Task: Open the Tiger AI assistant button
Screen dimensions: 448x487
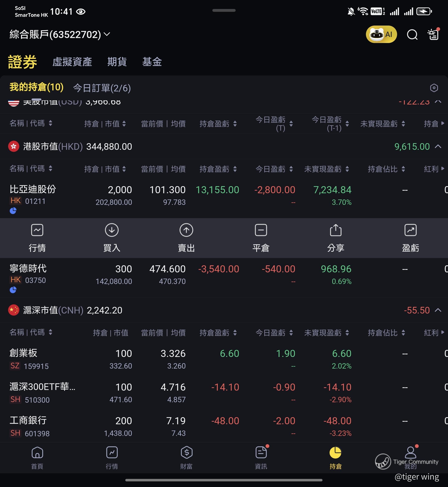Action: (381, 34)
